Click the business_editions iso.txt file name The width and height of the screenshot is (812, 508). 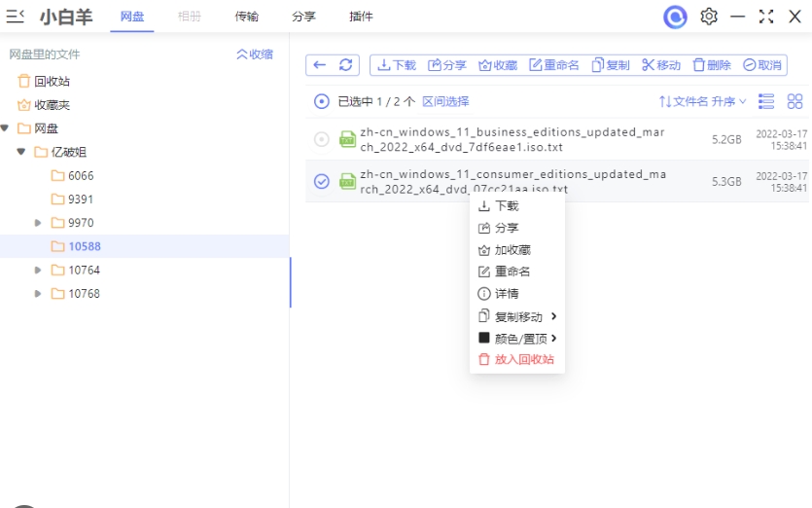click(512, 139)
